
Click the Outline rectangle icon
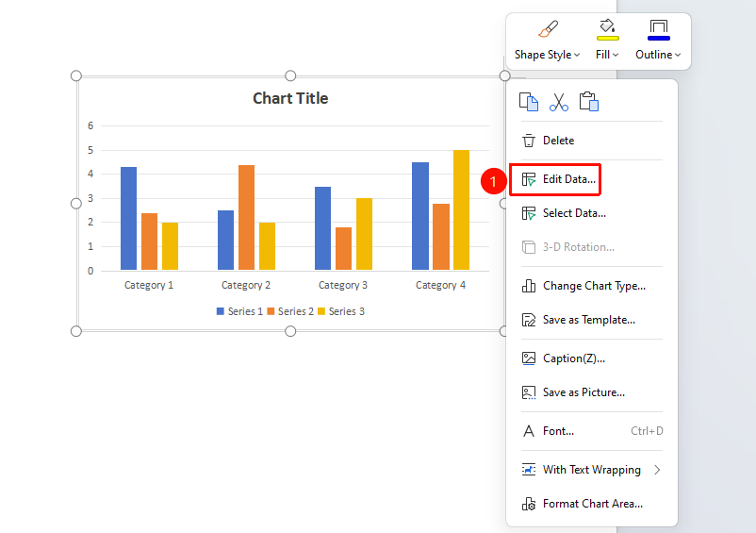click(x=659, y=30)
